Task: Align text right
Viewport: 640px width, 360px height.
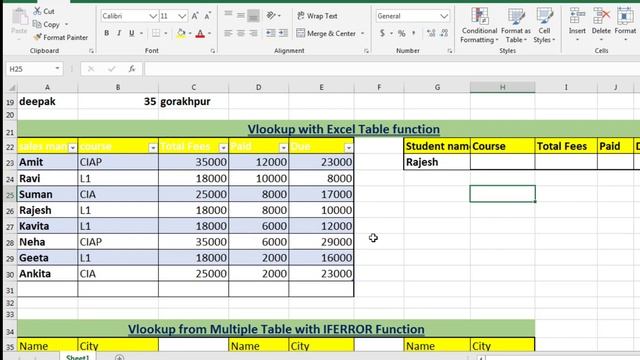Action: (x=253, y=33)
